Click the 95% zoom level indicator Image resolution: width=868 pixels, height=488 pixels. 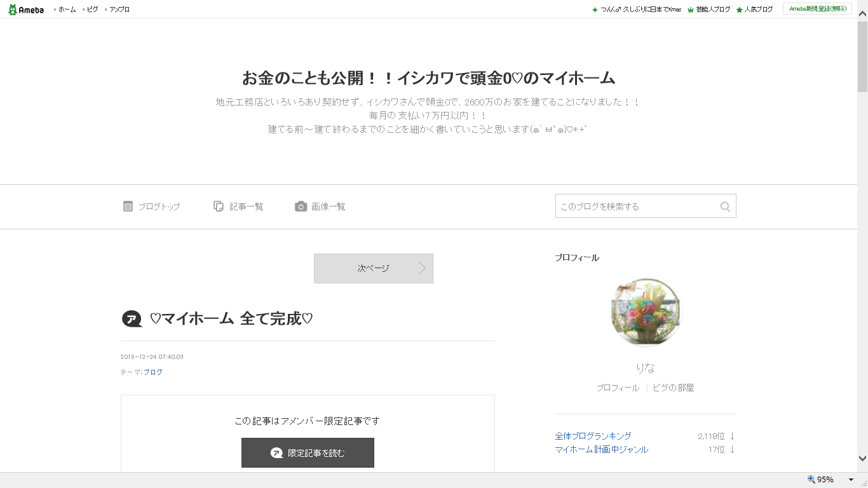point(821,480)
